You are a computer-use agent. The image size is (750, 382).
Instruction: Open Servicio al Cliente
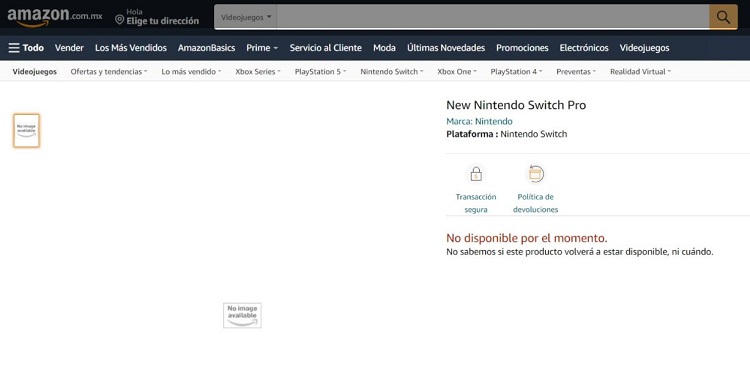point(326,48)
